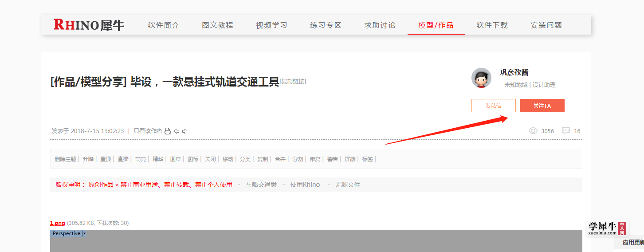Click the 复制 moderation action
The width and height of the screenshot is (644, 252).
263,159
